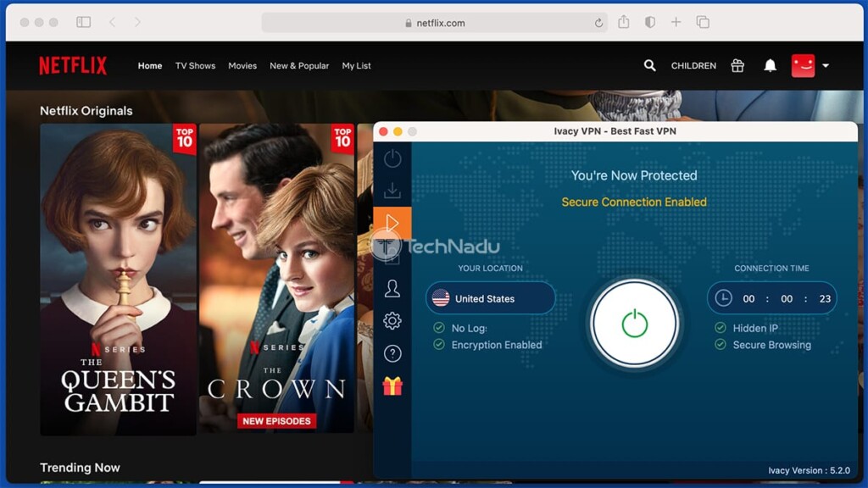Toggle the big Ivacy power button

pos(634,324)
